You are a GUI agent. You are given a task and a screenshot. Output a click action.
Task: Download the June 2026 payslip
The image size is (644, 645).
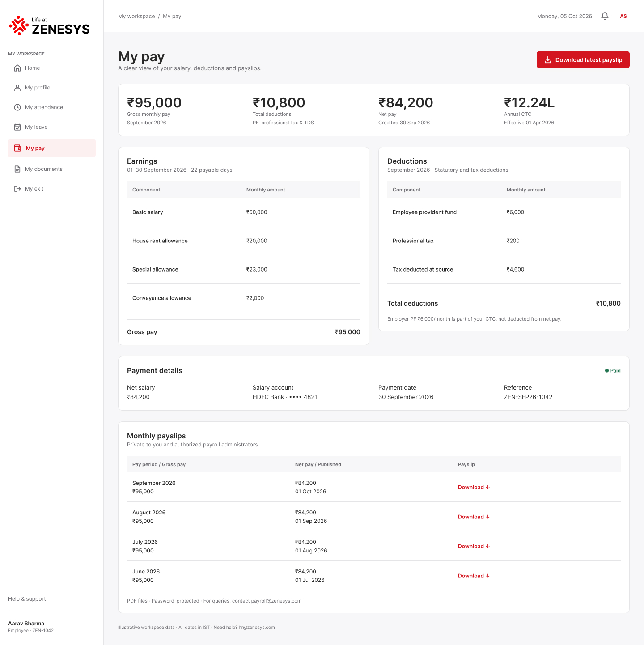(x=474, y=576)
